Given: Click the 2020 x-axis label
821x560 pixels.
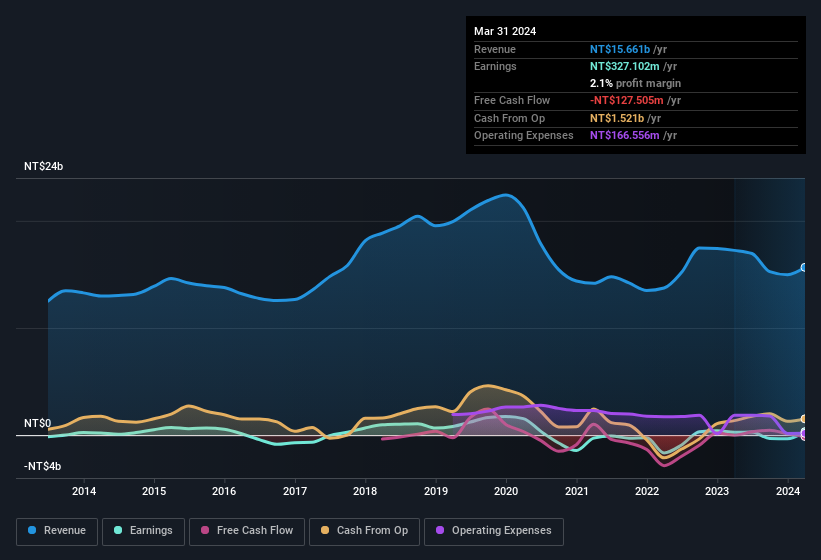Looking at the screenshot, I should 506,491.
